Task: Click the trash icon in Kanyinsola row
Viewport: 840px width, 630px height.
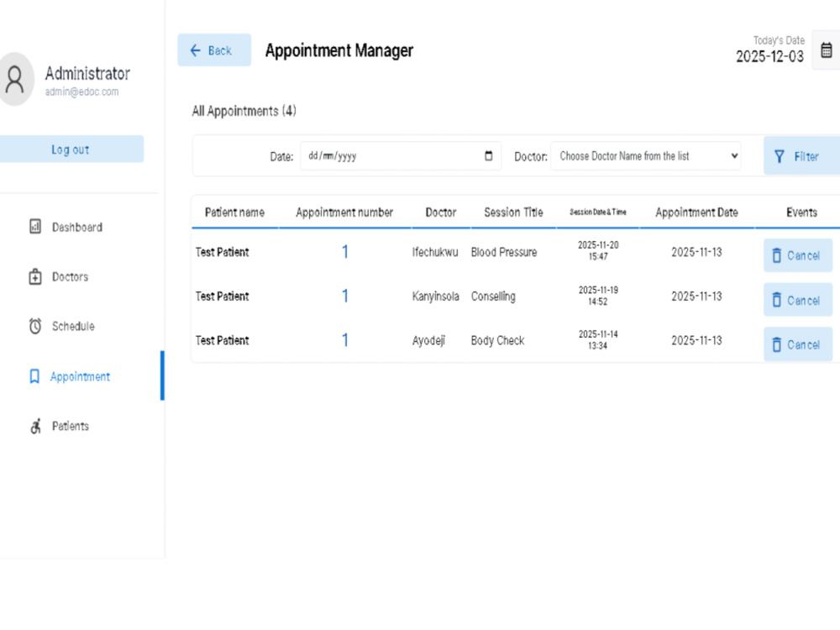Action: pyautogui.click(x=776, y=300)
